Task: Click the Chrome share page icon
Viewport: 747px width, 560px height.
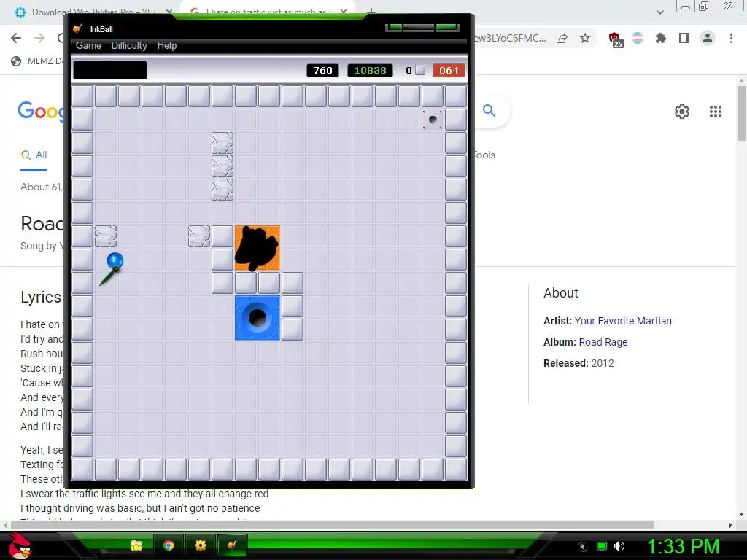Action: coord(562,38)
